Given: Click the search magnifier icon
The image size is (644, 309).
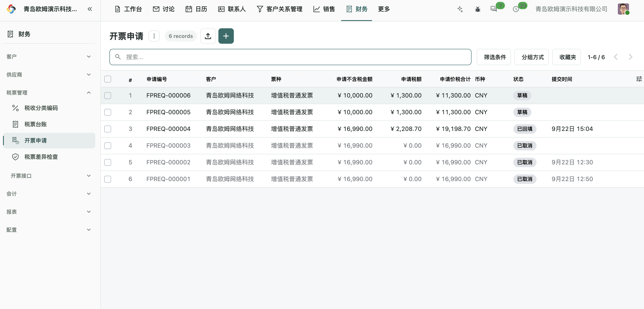Looking at the screenshot, I should click(x=118, y=57).
